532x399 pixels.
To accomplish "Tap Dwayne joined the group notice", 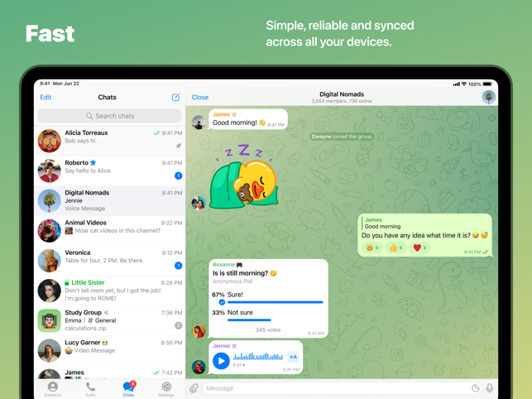I will tap(342, 137).
